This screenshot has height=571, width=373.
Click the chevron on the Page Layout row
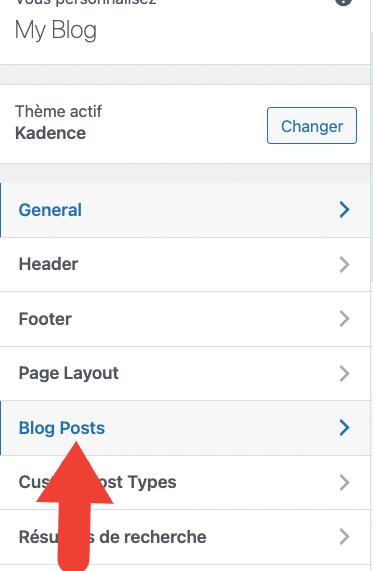click(x=344, y=373)
